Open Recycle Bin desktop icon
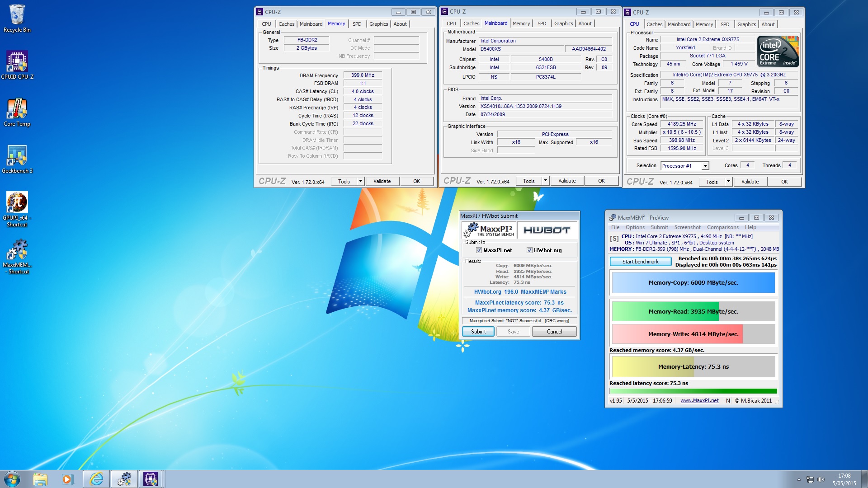 pyautogui.click(x=17, y=19)
